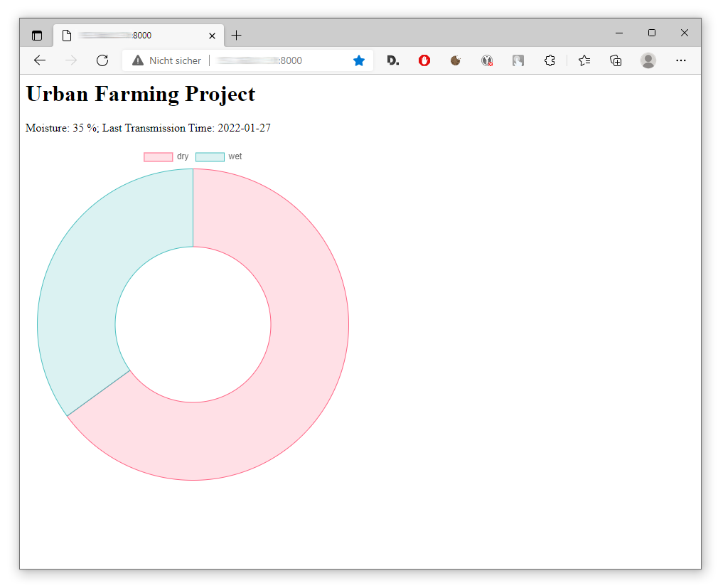This screenshot has height=588, width=718.
Task: Reload the current page
Action: pos(102,60)
